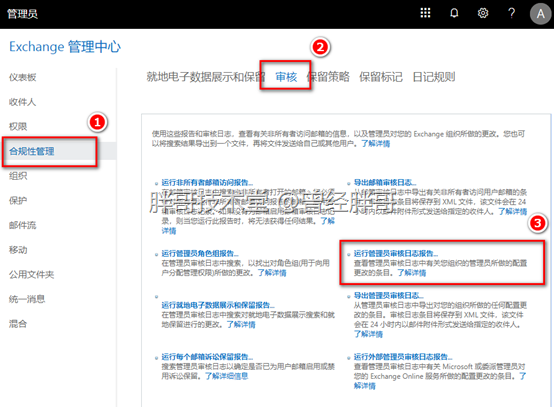This screenshot has width=554, height=407.
Task: Open 运行每个邮箱诉讼保留报告 link
Action: 207,356
